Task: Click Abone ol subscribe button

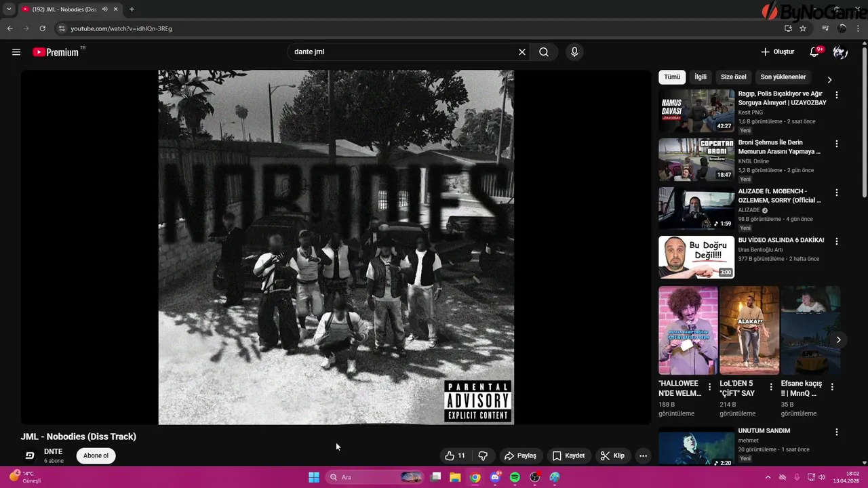Action: 96,455
